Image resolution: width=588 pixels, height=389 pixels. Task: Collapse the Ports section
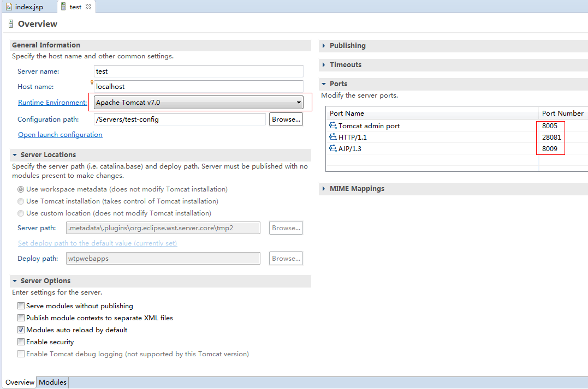coord(324,84)
